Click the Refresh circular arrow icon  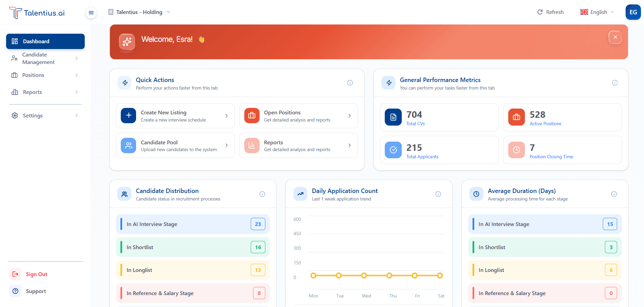(x=540, y=12)
